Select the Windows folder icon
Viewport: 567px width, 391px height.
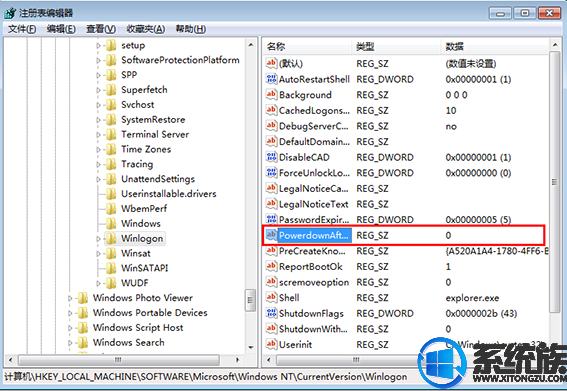[111, 224]
